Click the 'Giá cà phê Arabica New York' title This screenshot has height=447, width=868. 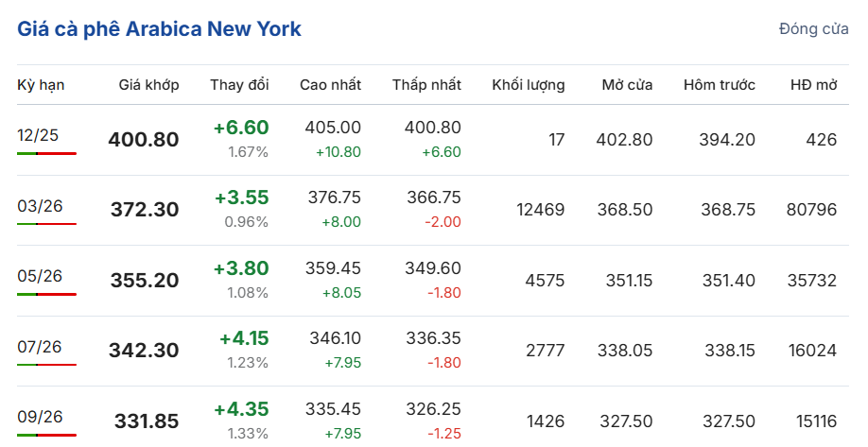pos(159,29)
